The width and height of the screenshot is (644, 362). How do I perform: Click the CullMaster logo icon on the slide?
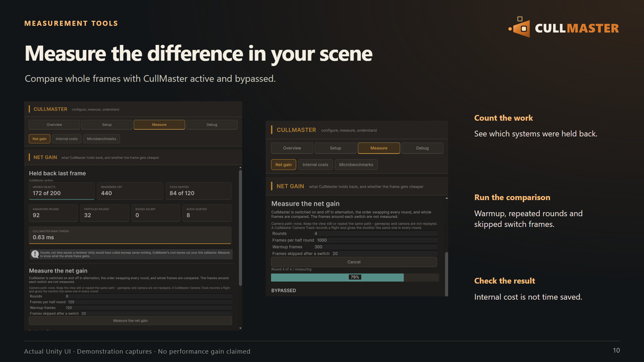[x=519, y=27]
